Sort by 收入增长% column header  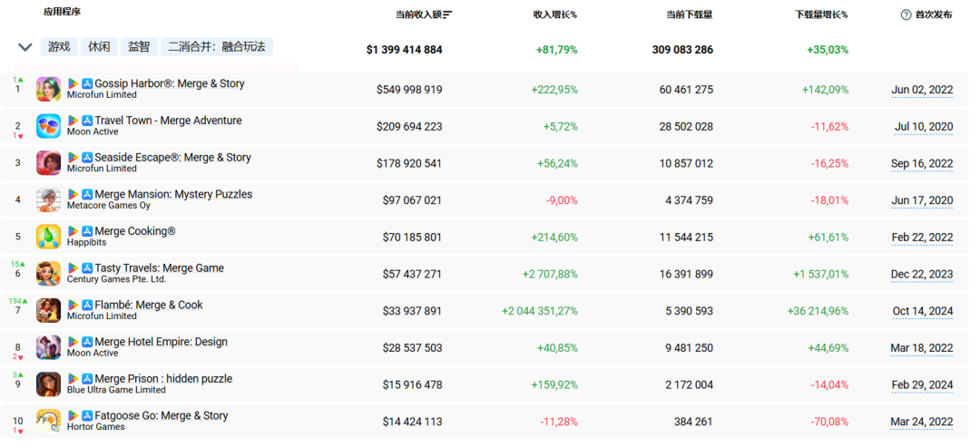[x=555, y=15]
